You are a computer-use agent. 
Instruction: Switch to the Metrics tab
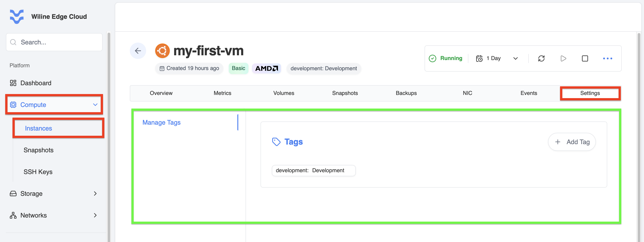click(222, 93)
